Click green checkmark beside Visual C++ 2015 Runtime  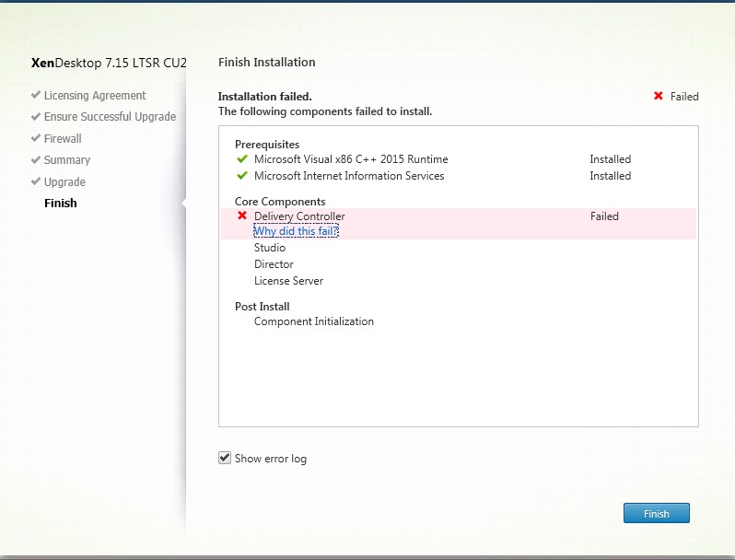[x=242, y=159]
